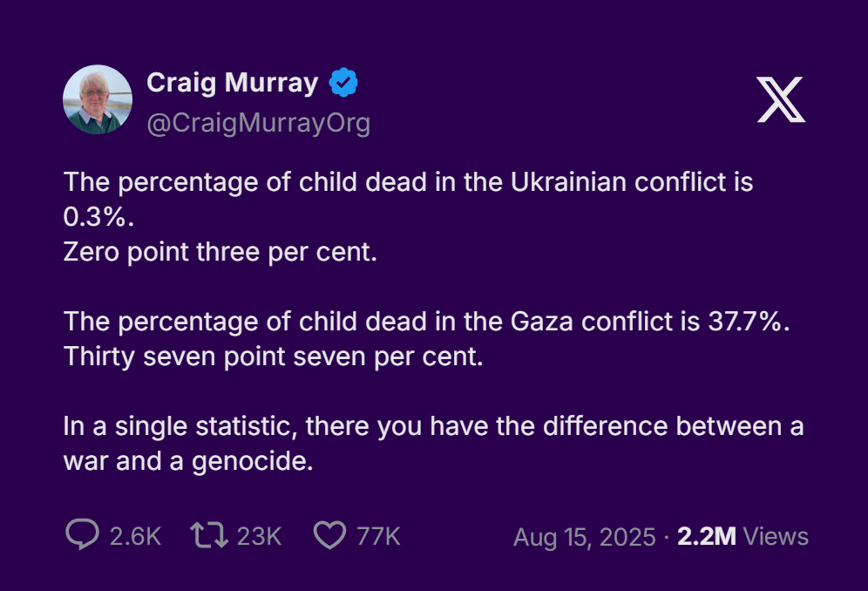Click the X logo
Screen dimensions: 868x591
point(781,99)
